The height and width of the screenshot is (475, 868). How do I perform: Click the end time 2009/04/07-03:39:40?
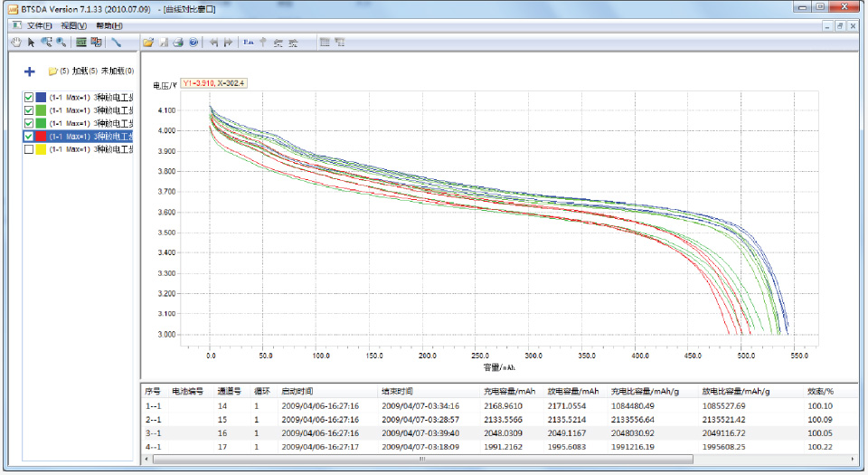click(420, 432)
